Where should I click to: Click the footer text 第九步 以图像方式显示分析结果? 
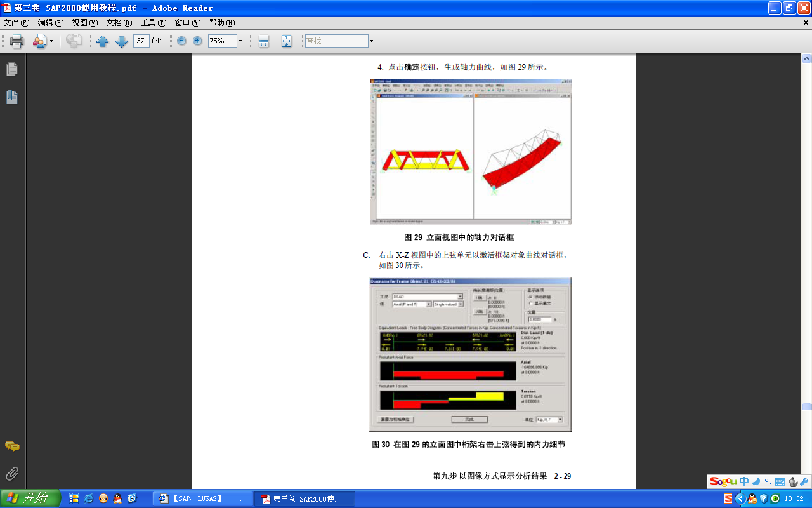point(490,476)
